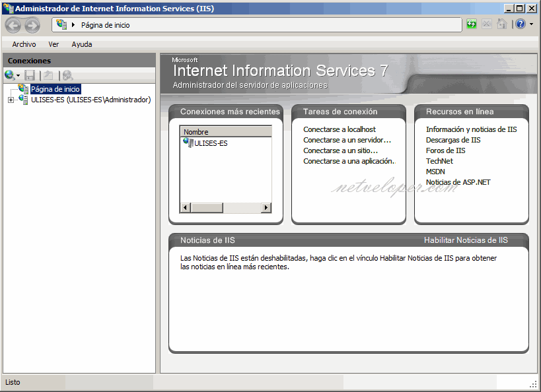Click the Save connections disk icon
The height and width of the screenshot is (392, 541).
click(x=30, y=75)
